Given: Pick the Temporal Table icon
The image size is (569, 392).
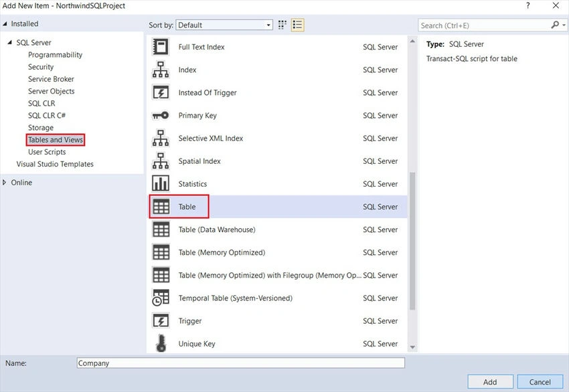Looking at the screenshot, I should tap(161, 298).
